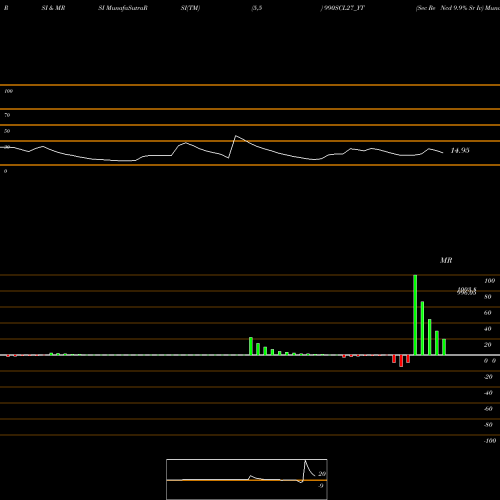Click the '70' label on RSI axis

coord(7,115)
